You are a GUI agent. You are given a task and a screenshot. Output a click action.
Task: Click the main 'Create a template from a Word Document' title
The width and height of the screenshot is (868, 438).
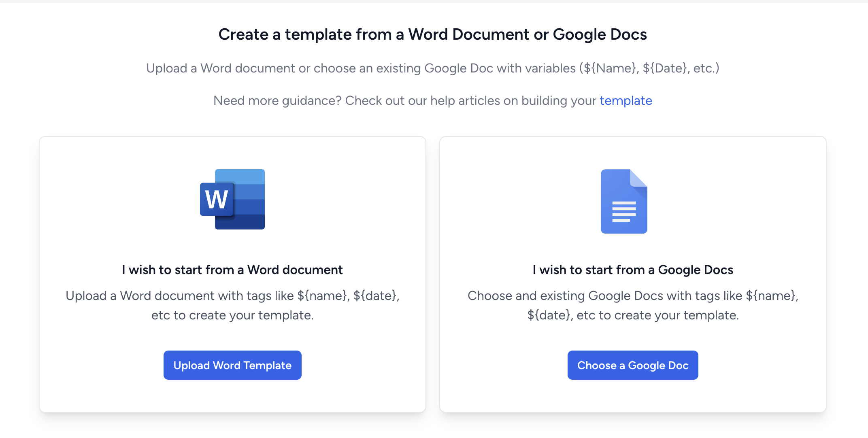(x=433, y=34)
